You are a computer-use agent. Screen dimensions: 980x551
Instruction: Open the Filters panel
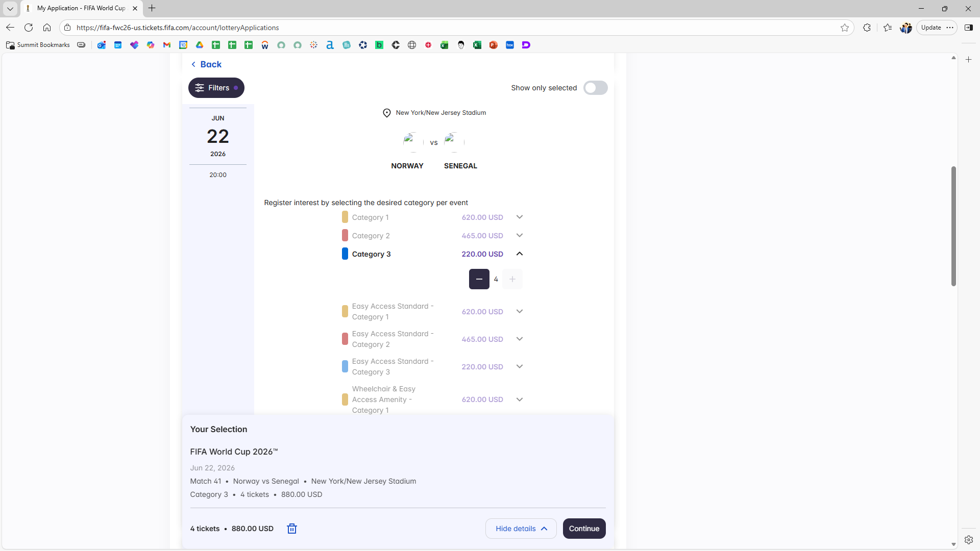pyautogui.click(x=216, y=88)
